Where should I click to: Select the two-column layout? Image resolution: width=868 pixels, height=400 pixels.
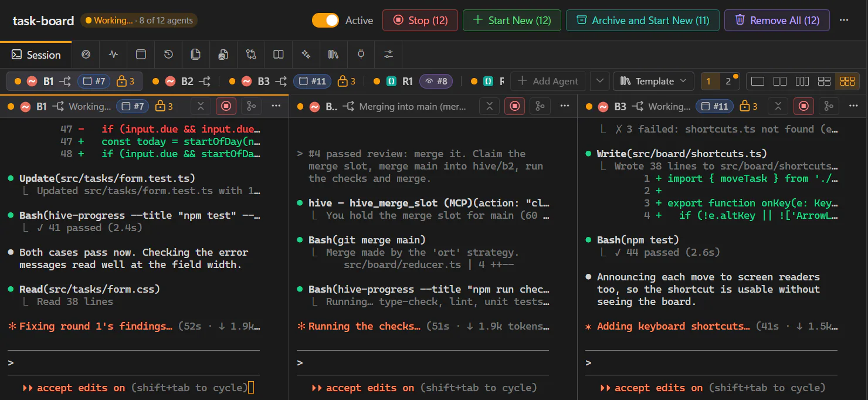(780, 81)
